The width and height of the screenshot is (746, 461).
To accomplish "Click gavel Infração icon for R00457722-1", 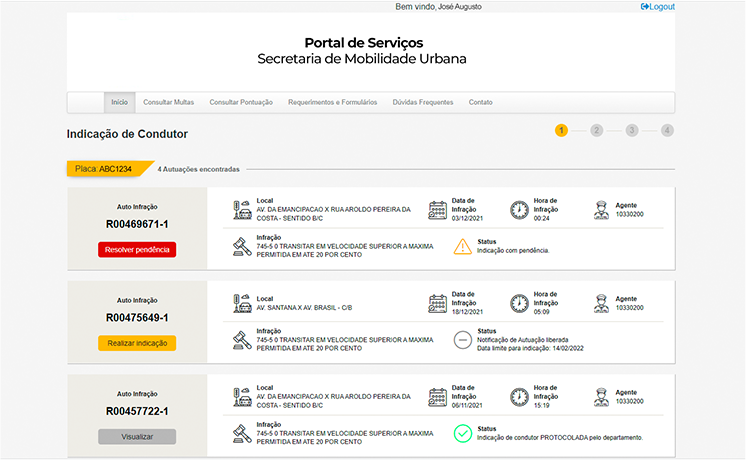I will (x=242, y=434).
